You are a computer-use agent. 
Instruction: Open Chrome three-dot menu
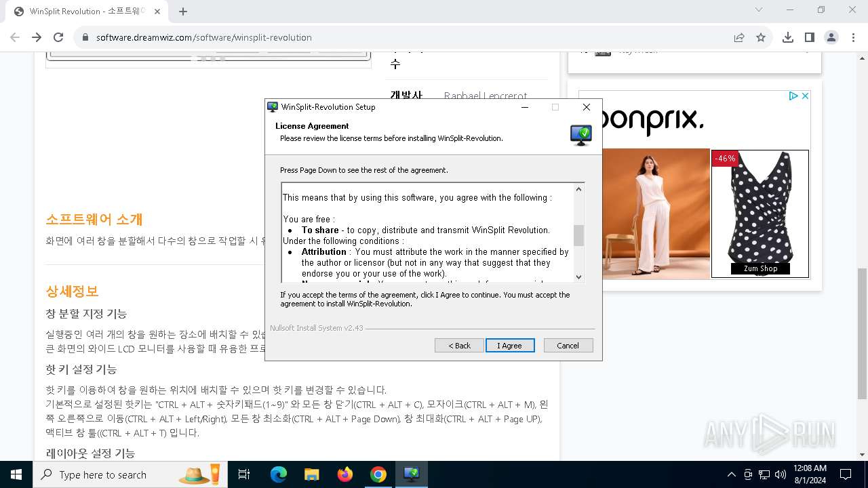[853, 37]
